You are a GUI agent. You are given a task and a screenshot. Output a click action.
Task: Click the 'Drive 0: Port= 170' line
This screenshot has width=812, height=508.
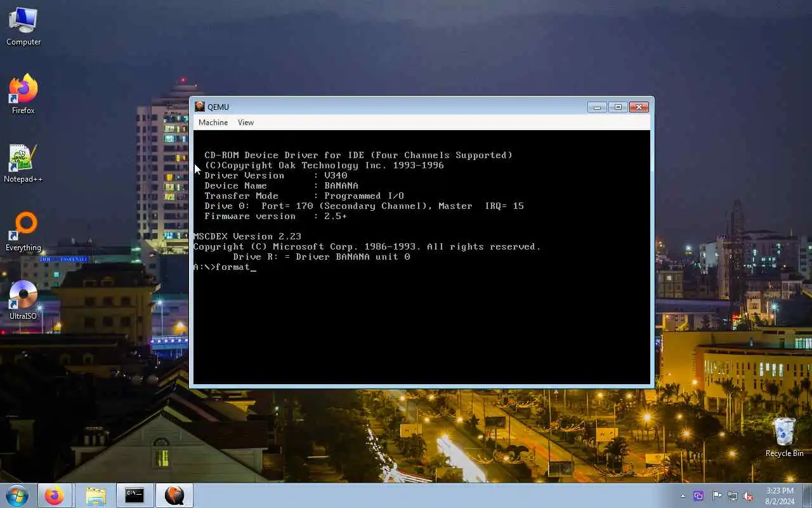tap(364, 206)
